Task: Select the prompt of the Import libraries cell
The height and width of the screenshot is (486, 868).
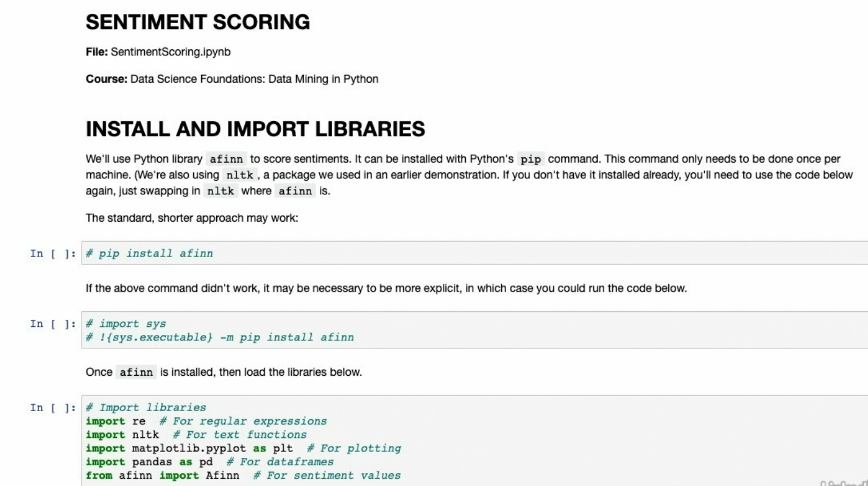Action: [54, 407]
